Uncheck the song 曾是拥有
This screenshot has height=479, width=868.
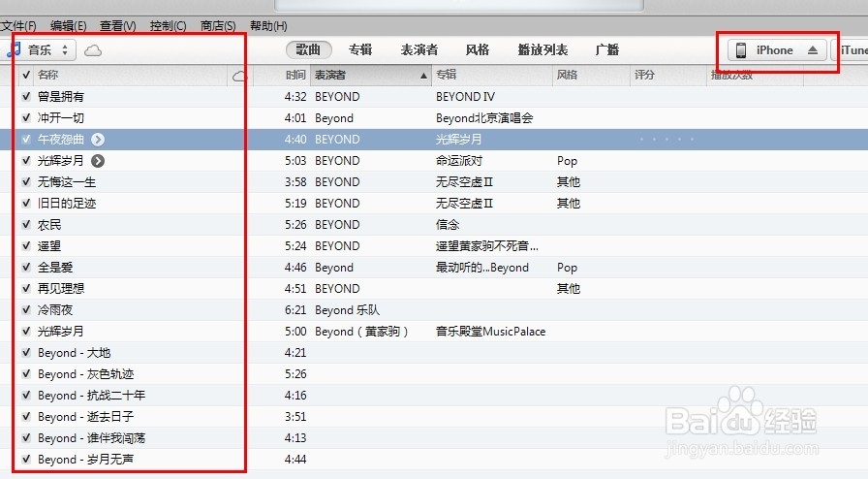(26, 96)
